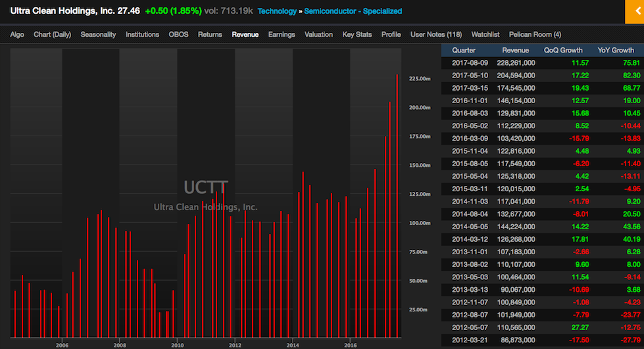The image size is (644, 349).
Task: Click the 2014-08-04 quarter cell
Action: (470, 214)
